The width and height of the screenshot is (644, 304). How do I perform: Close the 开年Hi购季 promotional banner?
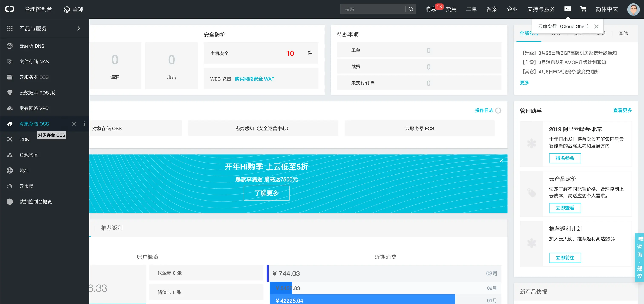pos(501,161)
